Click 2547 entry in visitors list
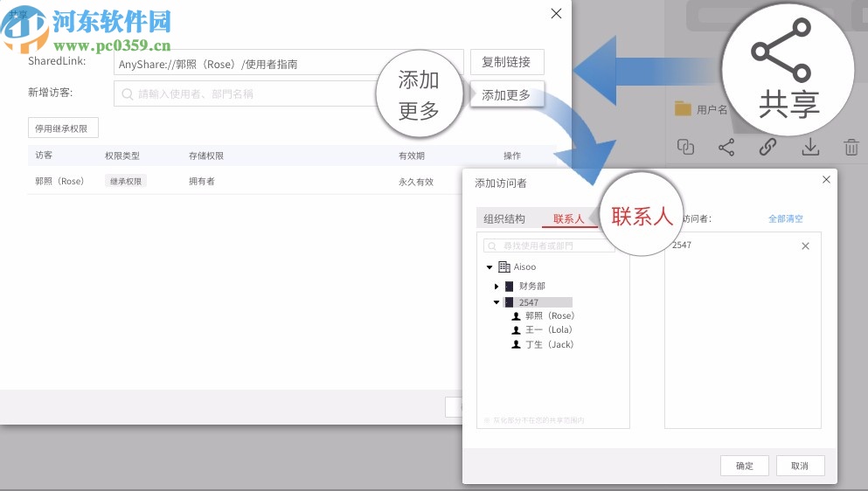 (682, 245)
